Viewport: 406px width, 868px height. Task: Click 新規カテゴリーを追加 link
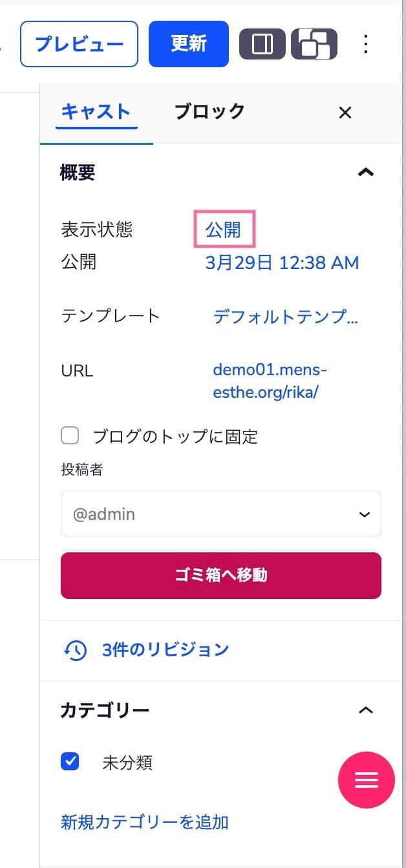tap(144, 822)
